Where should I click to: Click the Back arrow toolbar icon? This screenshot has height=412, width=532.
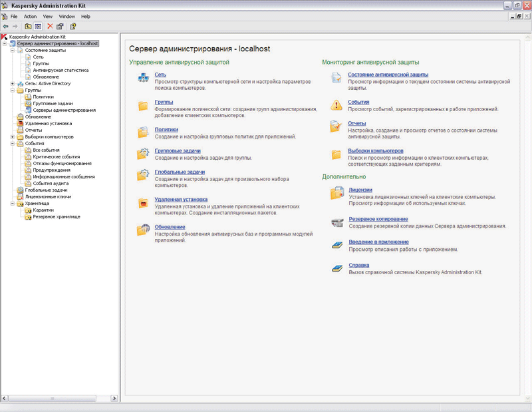click(x=5, y=27)
